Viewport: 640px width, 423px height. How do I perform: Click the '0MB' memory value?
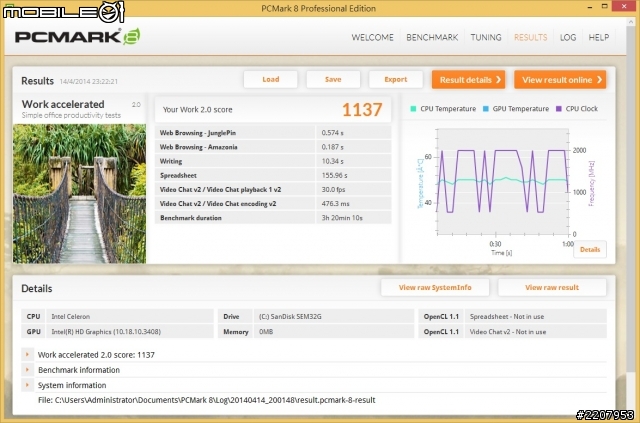[x=266, y=332]
